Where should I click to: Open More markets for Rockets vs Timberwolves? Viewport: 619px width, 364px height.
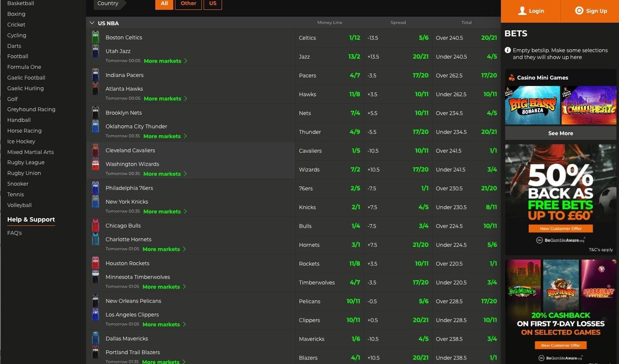164,287
